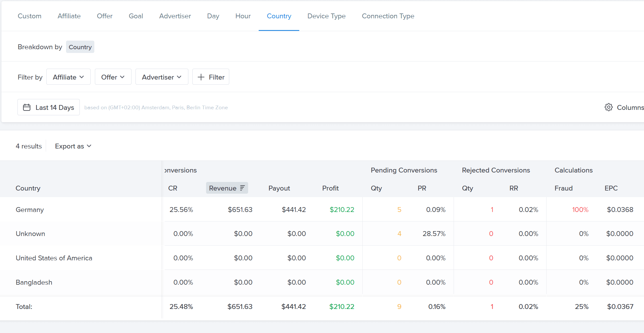644x333 pixels.
Task: Click the Custom tab in navigation
Action: (x=29, y=16)
